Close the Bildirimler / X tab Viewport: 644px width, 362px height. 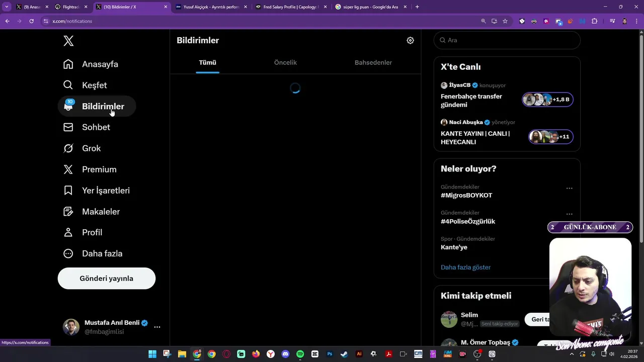click(166, 7)
